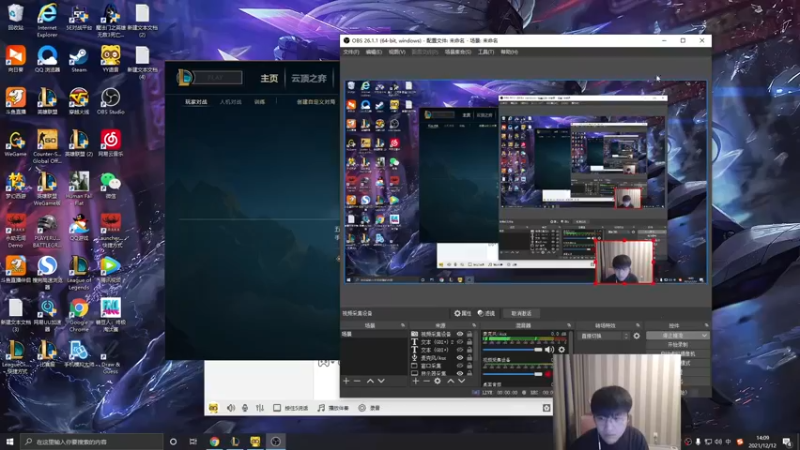Pop out the 控件 dock panel
The width and height of the screenshot is (800, 450).
707,325
